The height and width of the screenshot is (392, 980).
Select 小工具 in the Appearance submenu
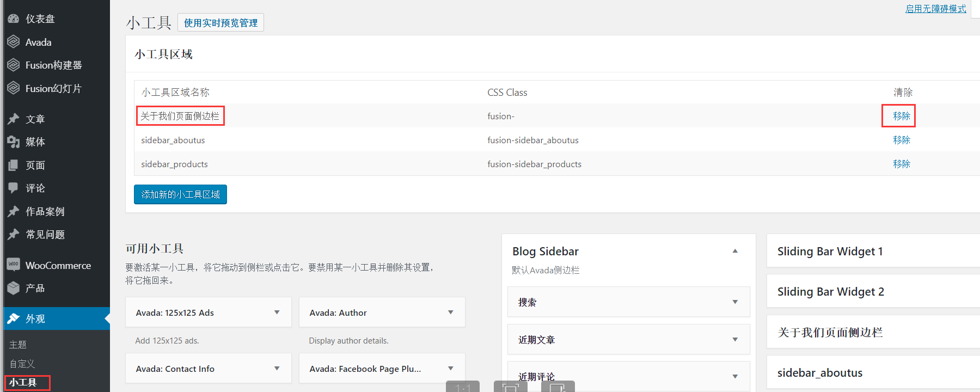[x=23, y=382]
